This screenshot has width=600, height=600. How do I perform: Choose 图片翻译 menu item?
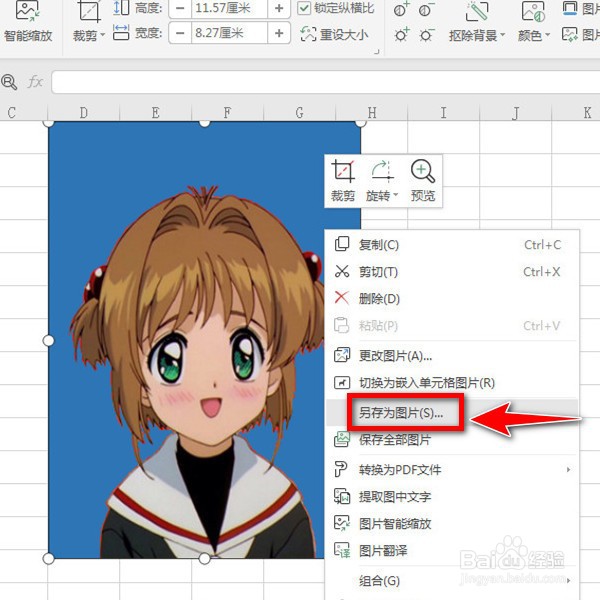452,551
